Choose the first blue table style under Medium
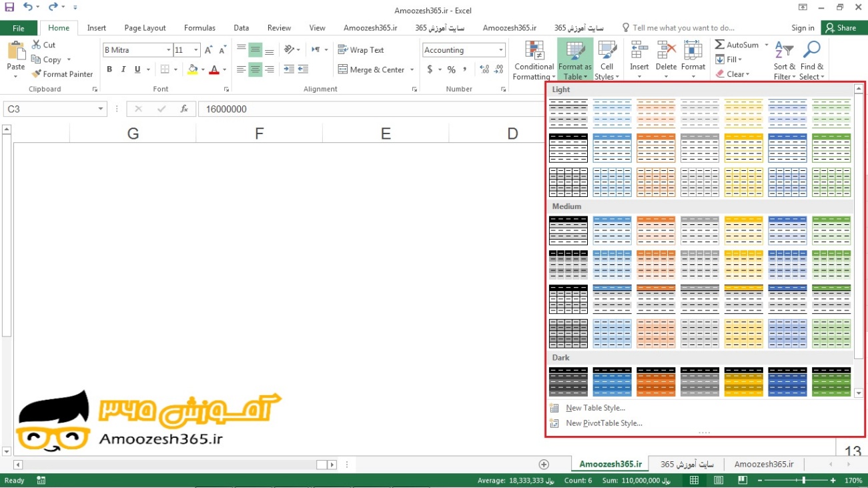This screenshot has height=488, width=868. (x=612, y=230)
